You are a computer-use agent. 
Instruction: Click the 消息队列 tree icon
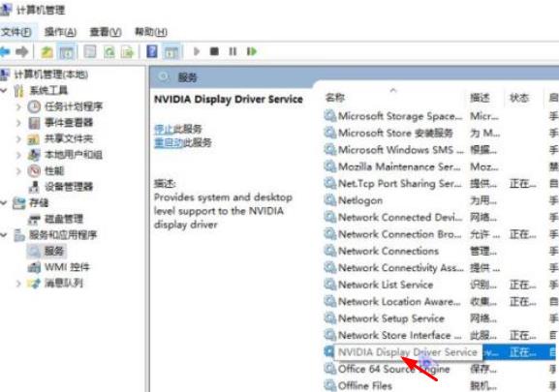click(x=34, y=284)
